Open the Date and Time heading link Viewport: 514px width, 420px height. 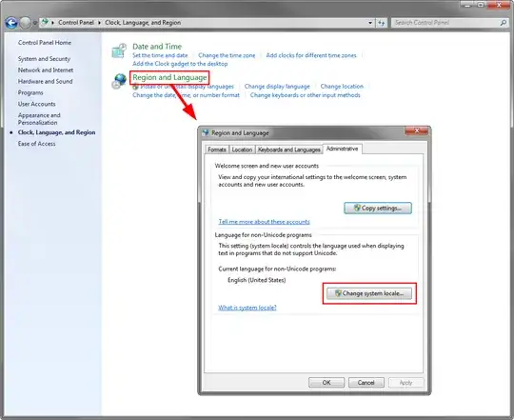157,47
